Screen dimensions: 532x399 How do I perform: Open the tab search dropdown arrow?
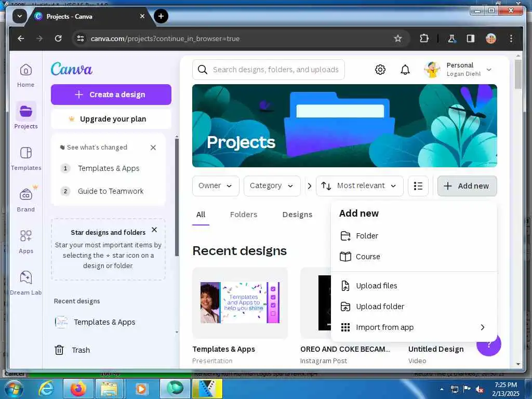tap(20, 16)
